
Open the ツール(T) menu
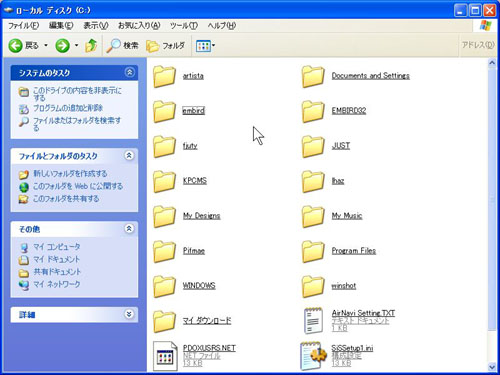click(184, 25)
